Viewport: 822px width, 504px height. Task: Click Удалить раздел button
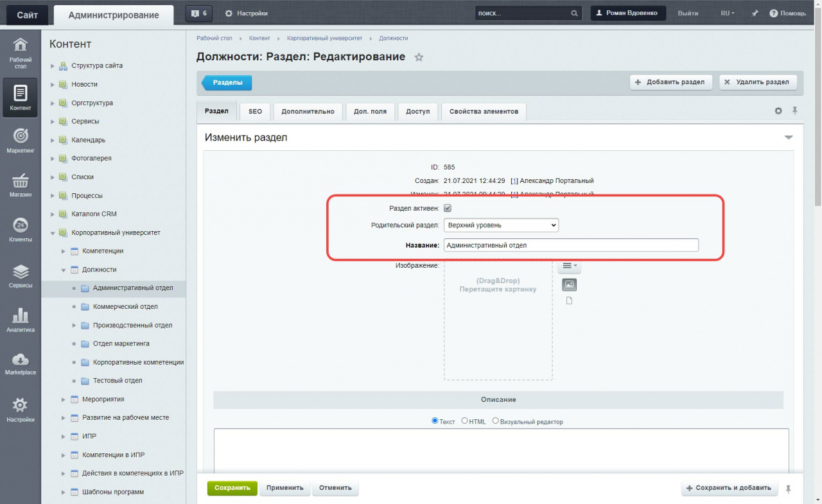tap(758, 82)
